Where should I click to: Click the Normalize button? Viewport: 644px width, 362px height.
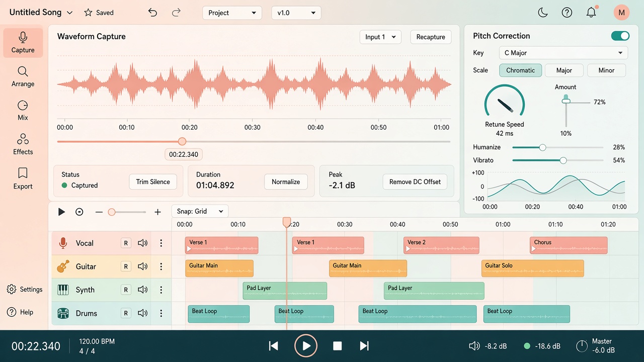(286, 182)
